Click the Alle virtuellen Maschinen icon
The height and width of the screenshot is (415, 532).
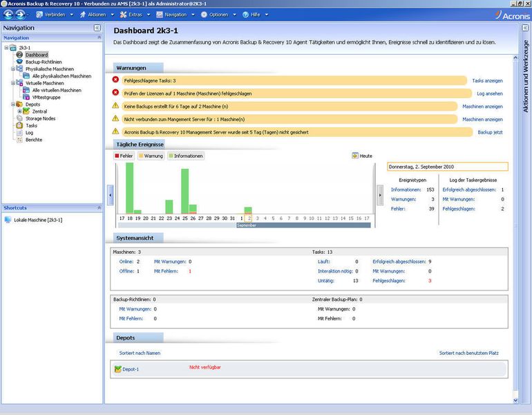click(26, 90)
